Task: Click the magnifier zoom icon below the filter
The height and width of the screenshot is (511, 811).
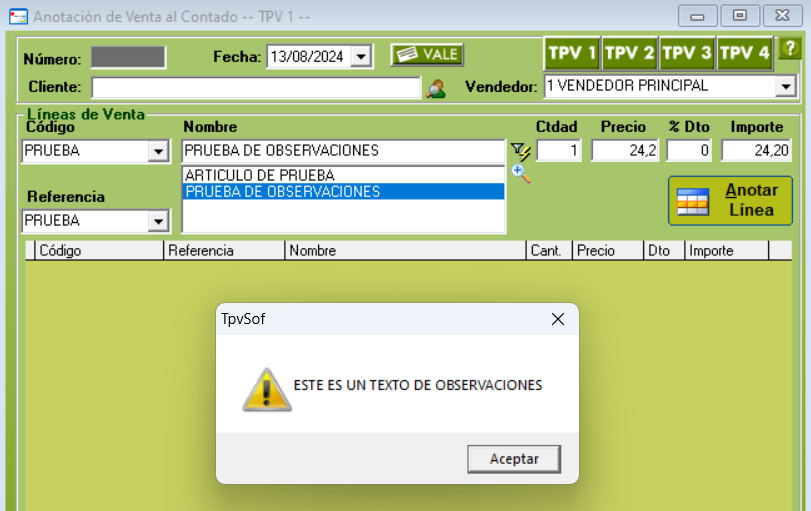Action: [x=520, y=174]
